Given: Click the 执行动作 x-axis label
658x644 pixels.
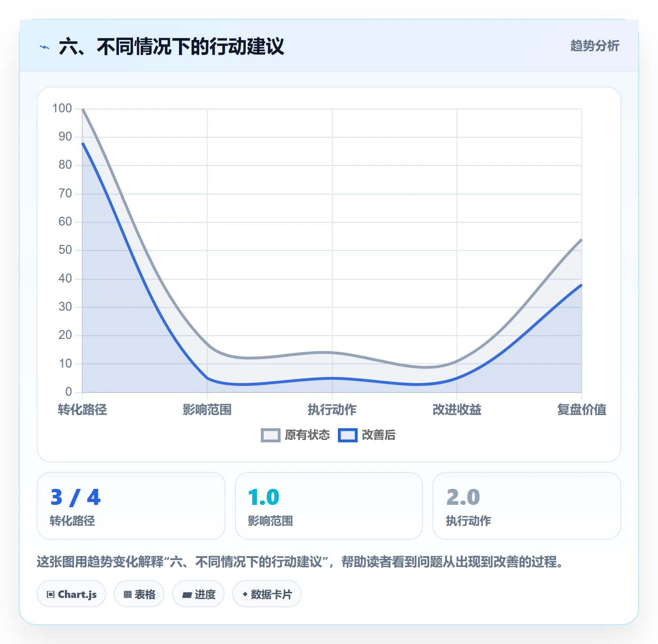Looking at the screenshot, I should coord(332,409).
